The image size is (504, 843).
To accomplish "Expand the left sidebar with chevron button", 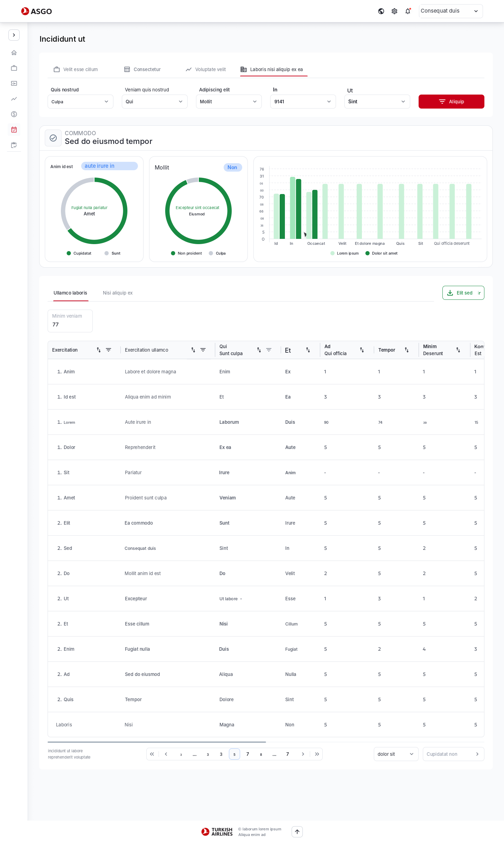I will tap(14, 35).
